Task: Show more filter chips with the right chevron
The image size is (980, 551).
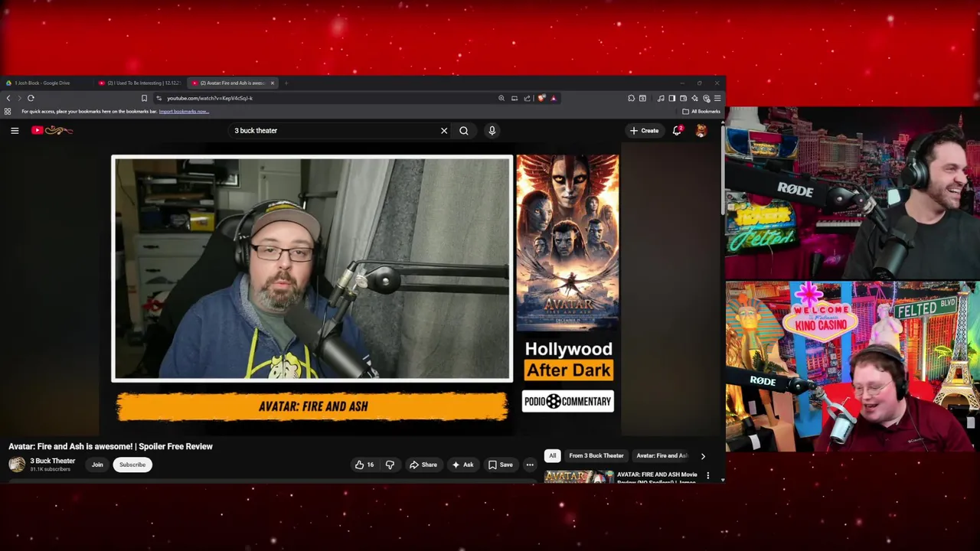Action: (703, 456)
